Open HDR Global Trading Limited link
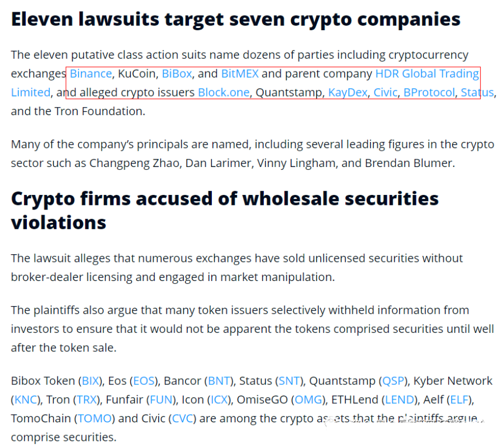This screenshot has height=448, width=503. tap(427, 74)
